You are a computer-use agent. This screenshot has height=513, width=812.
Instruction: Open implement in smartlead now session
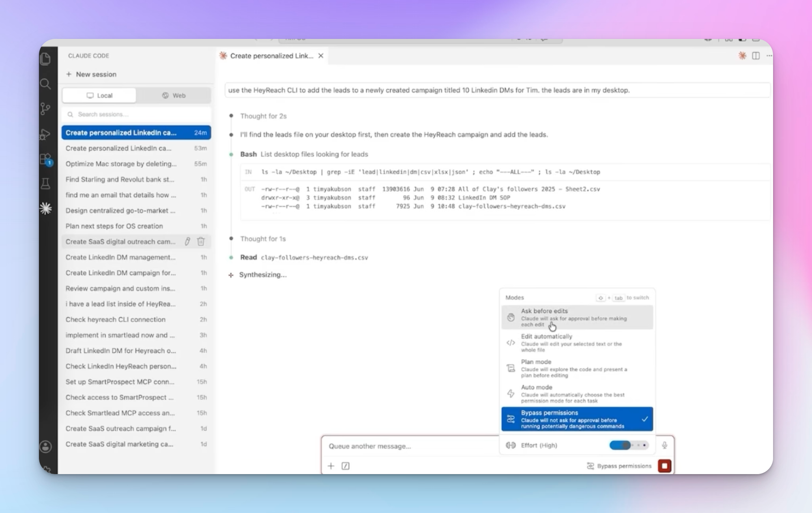pos(136,335)
